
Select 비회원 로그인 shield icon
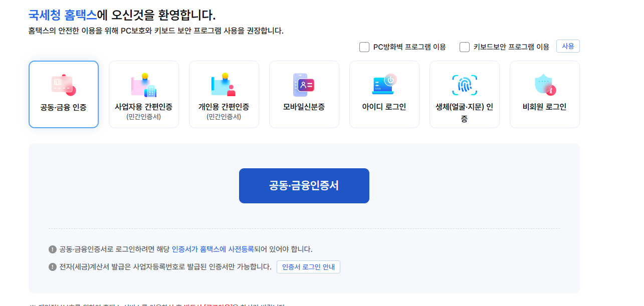pos(545,85)
